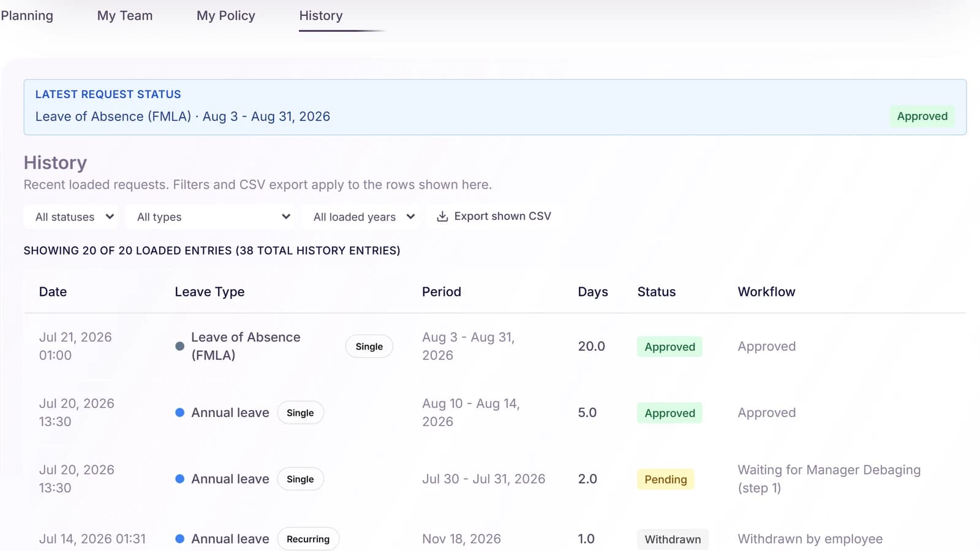This screenshot has height=551, width=980.
Task: Open the All loaded years dropdown
Action: (x=361, y=217)
